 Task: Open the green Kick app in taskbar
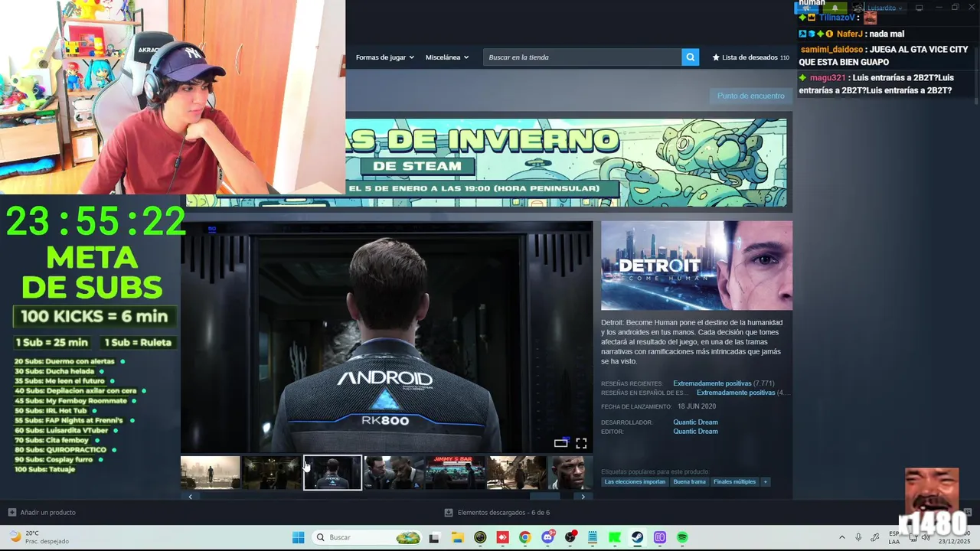615,537
